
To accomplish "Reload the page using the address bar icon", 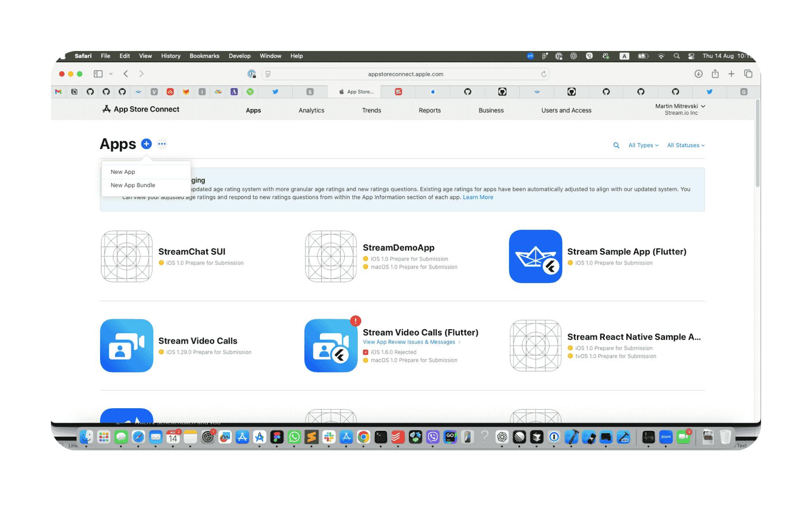I will click(544, 74).
